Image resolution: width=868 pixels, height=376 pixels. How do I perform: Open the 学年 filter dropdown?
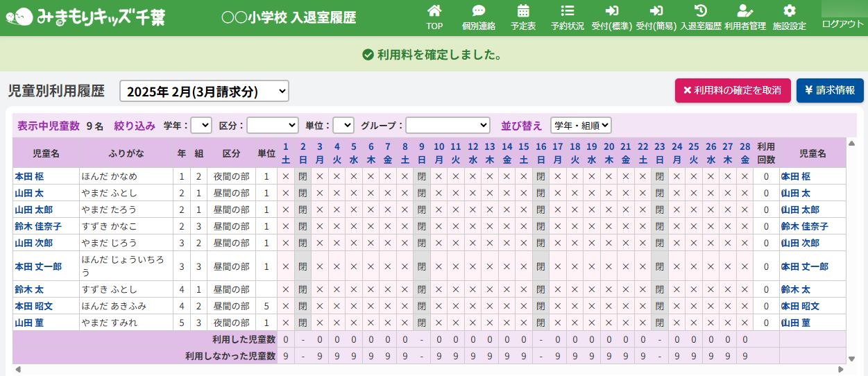point(201,126)
